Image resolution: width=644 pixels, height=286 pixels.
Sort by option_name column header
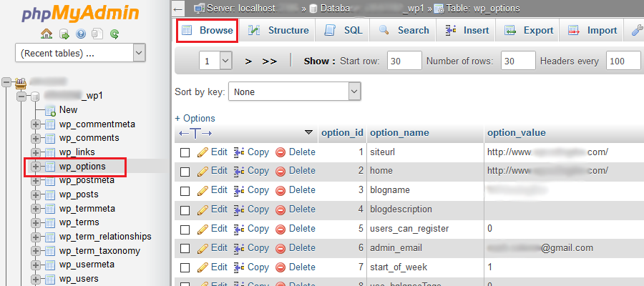(x=399, y=133)
